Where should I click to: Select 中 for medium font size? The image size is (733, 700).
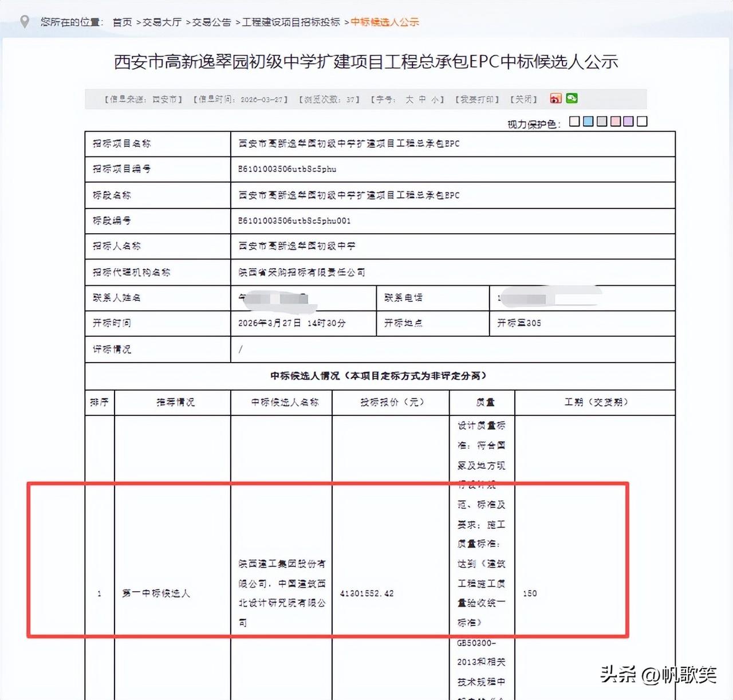coord(421,99)
